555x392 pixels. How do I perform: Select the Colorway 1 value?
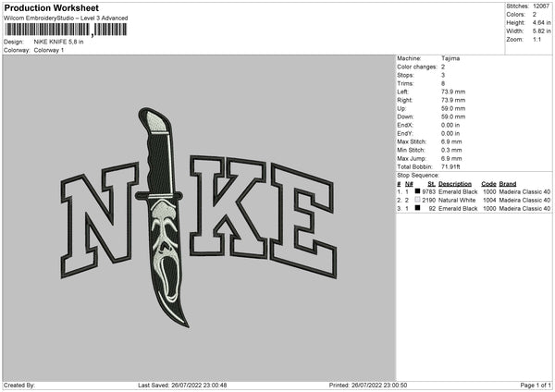coord(49,50)
